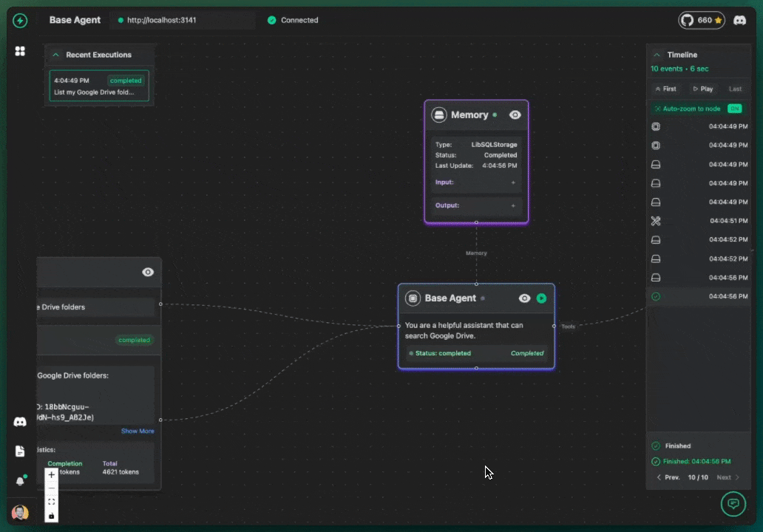Open the chat bubble button
Image resolution: width=763 pixels, height=532 pixels.
point(733,504)
